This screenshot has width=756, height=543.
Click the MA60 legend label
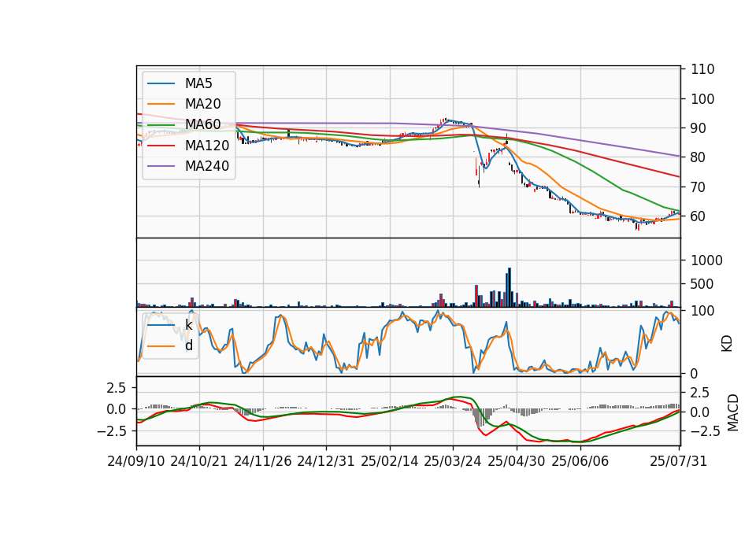coord(202,125)
